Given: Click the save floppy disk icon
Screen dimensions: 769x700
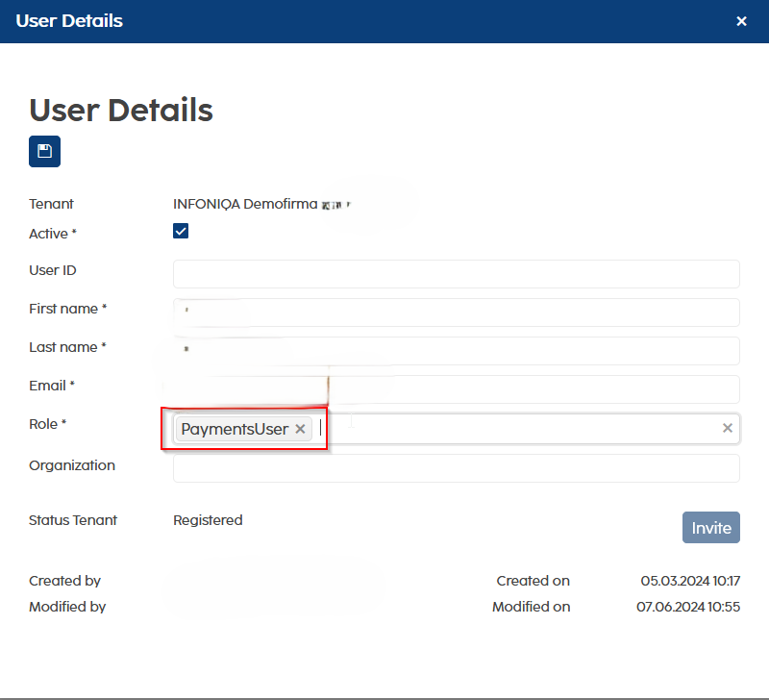Looking at the screenshot, I should [44, 152].
